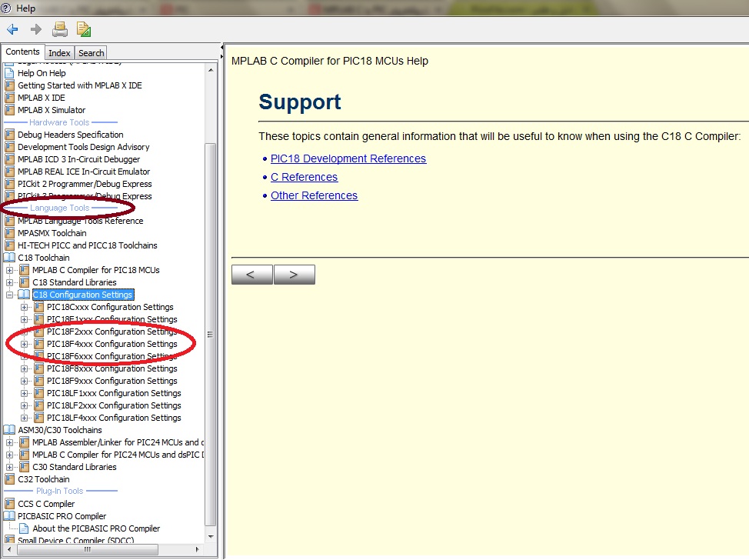Expand PIC18LF4xxx Configuration Settings node
749x560 pixels.
point(25,418)
